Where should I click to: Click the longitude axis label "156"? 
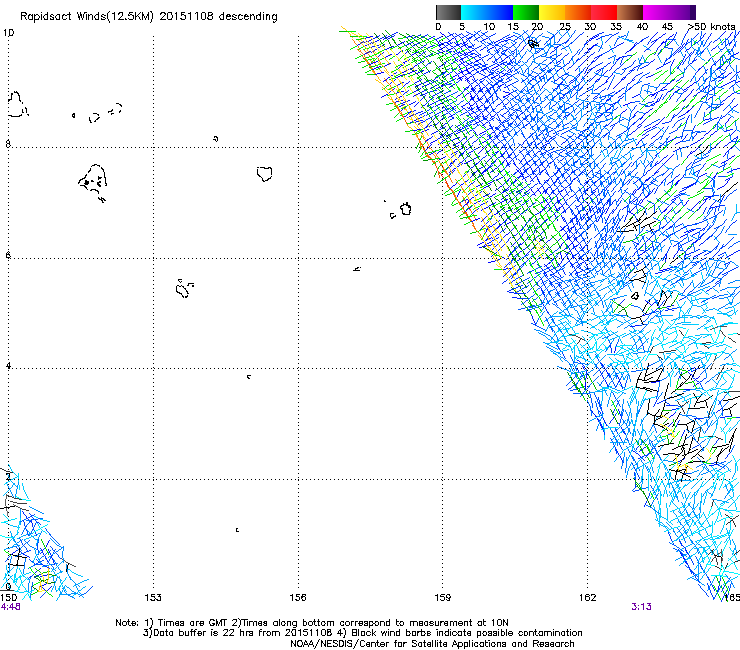(298, 598)
